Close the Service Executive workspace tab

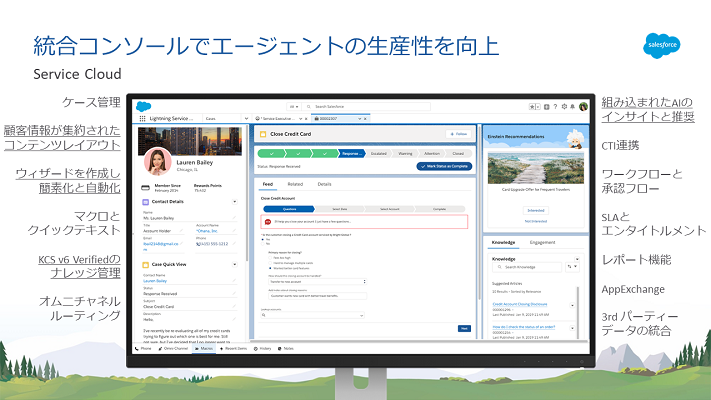306,119
